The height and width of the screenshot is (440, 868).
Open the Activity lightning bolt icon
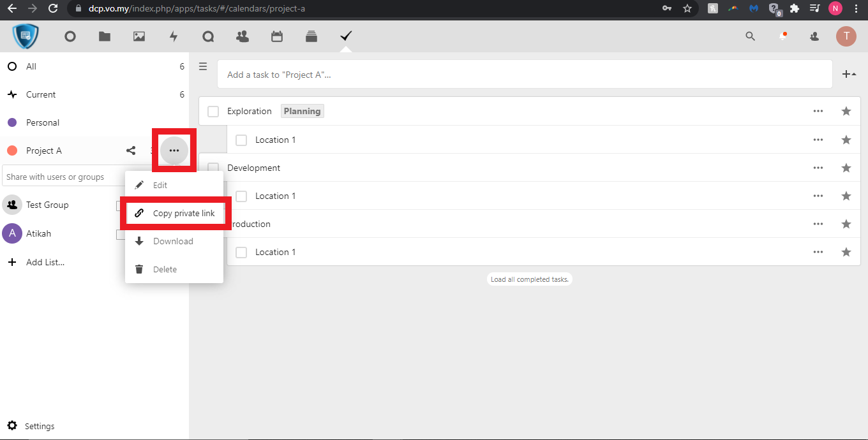(174, 36)
